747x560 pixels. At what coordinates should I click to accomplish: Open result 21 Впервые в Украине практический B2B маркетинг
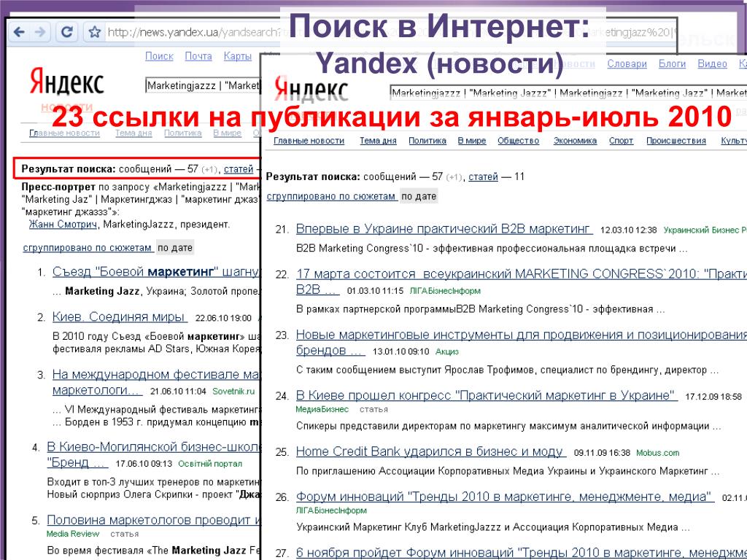pos(443,228)
